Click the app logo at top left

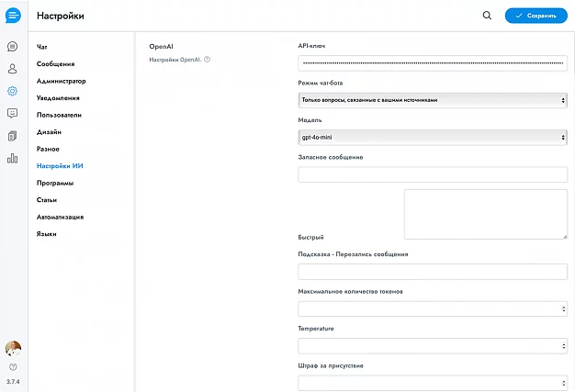pos(13,16)
